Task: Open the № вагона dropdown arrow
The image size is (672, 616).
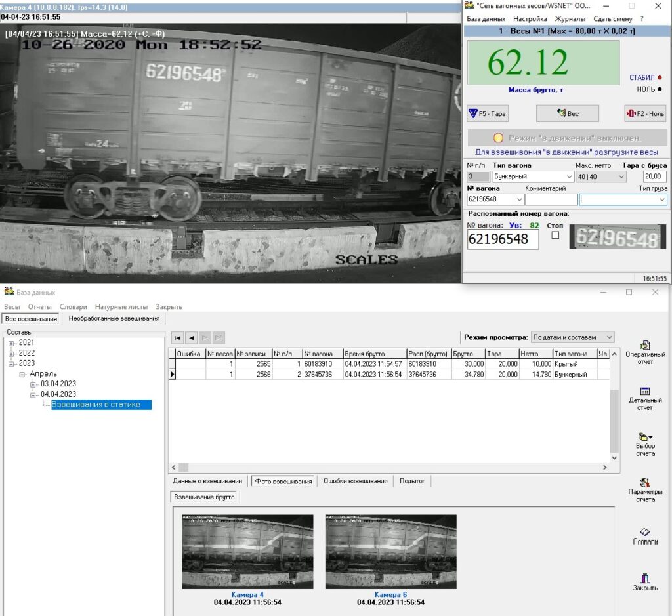Action: click(520, 199)
